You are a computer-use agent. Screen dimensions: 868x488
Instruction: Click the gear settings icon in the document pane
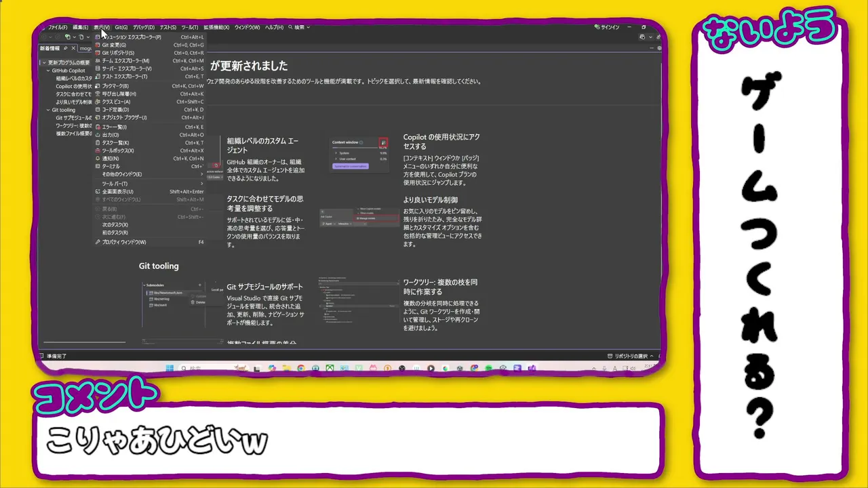click(x=659, y=48)
